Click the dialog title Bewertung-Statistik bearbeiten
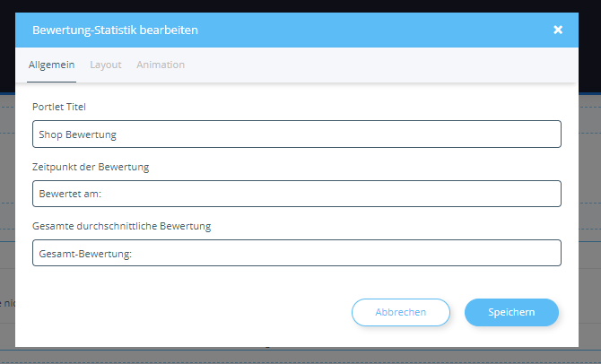Image resolution: width=601 pixels, height=364 pixels. pyautogui.click(x=115, y=30)
